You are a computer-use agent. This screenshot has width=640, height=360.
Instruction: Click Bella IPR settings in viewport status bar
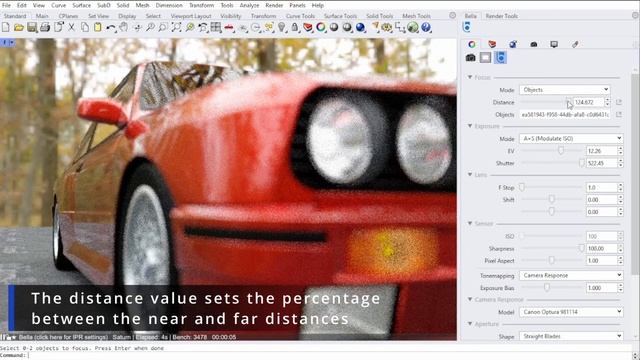click(64, 337)
